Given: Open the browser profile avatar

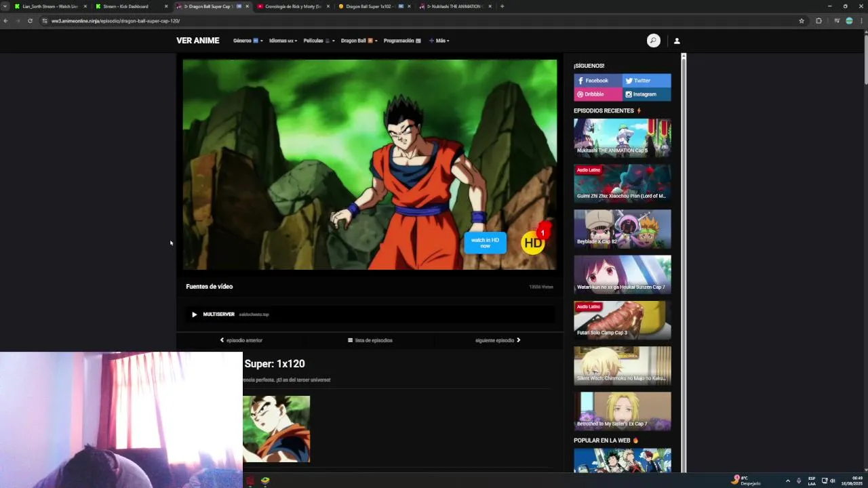Looking at the screenshot, I should (x=849, y=21).
